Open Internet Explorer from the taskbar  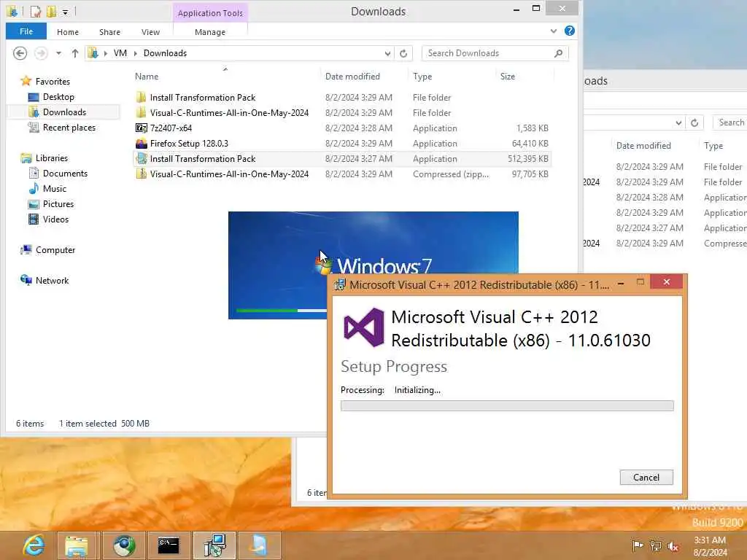pos(33,545)
